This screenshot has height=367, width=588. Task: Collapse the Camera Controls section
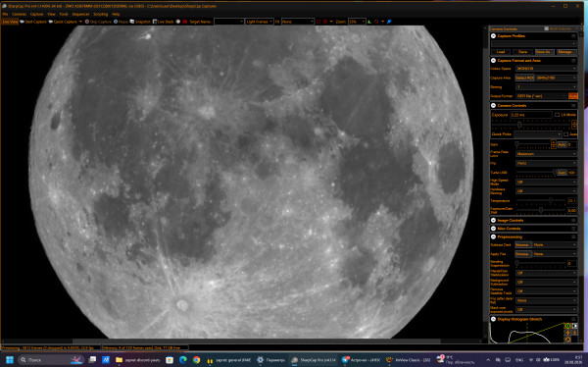click(493, 106)
